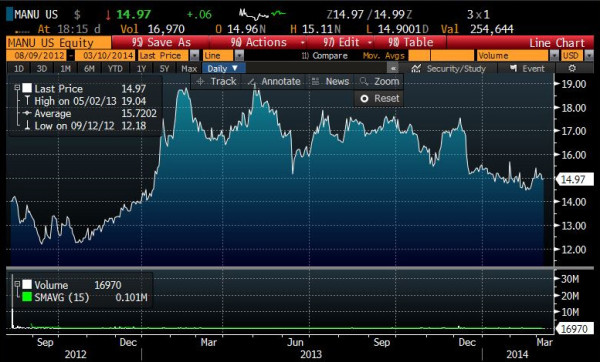Click the Vol 16,970 header value
This screenshot has width=600, height=362.
click(152, 29)
